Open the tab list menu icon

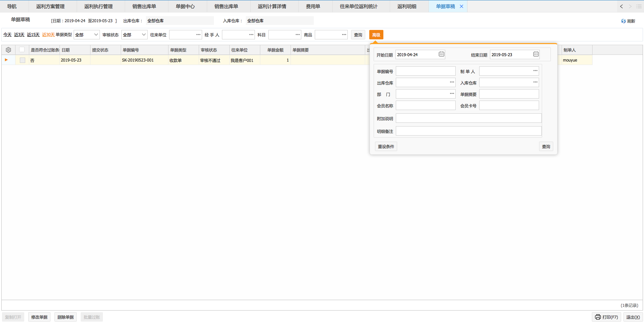pyautogui.click(x=639, y=6)
